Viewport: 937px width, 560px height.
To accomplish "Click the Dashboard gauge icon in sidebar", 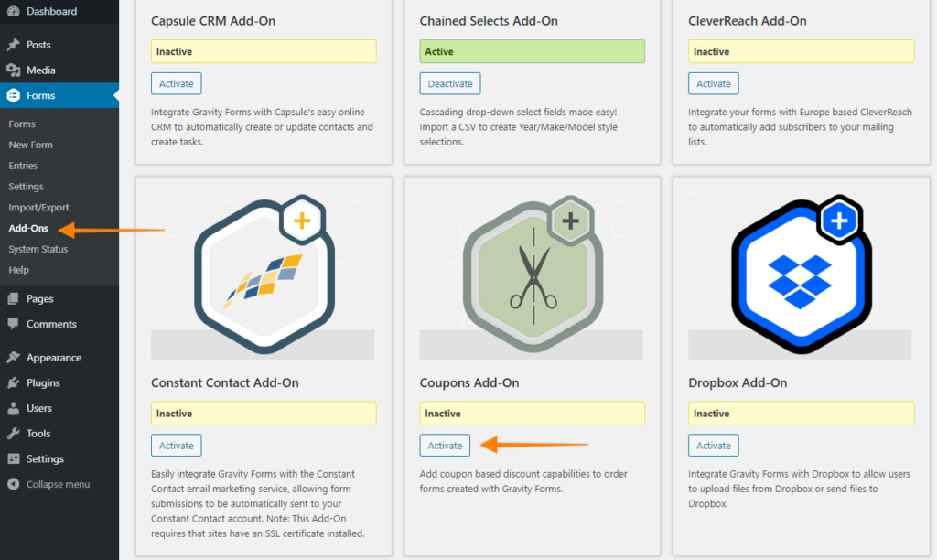I will point(13,12).
